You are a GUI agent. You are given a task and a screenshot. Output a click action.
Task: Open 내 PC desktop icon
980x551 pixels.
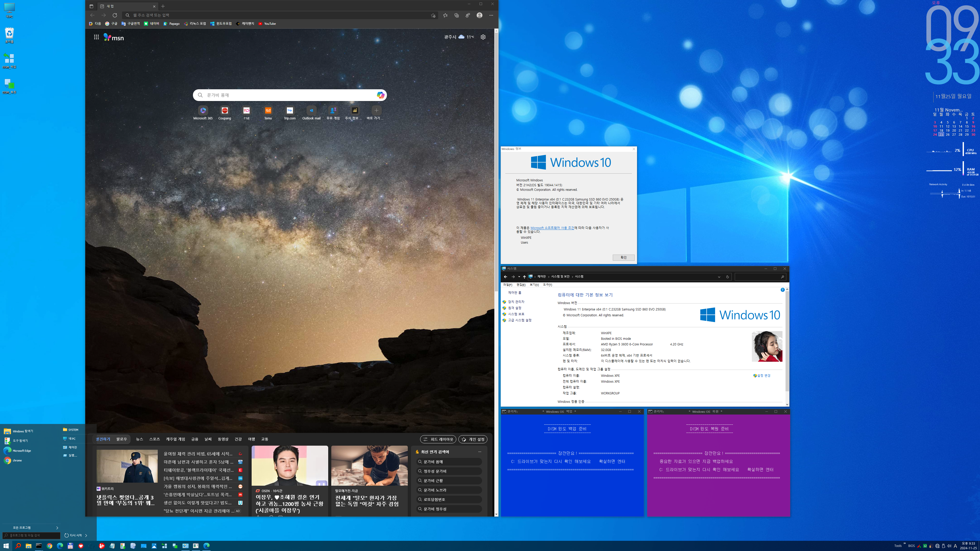[x=9, y=11]
